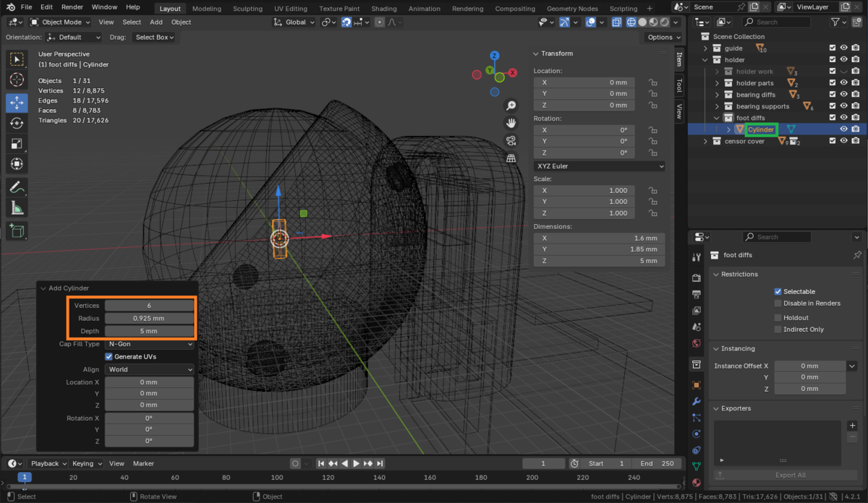This screenshot has width=868, height=503.
Task: Jump to the timeline end frame
Action: point(381,463)
